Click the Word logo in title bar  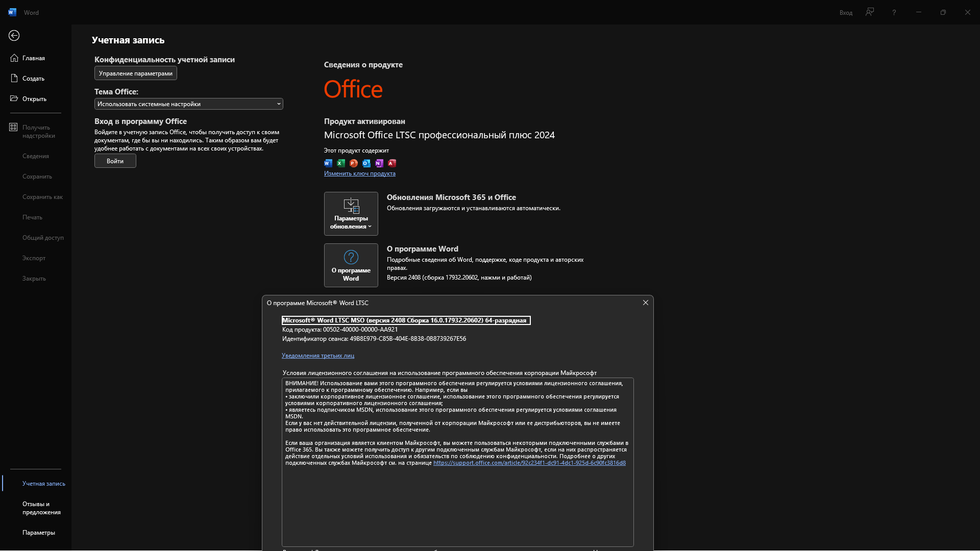(12, 12)
